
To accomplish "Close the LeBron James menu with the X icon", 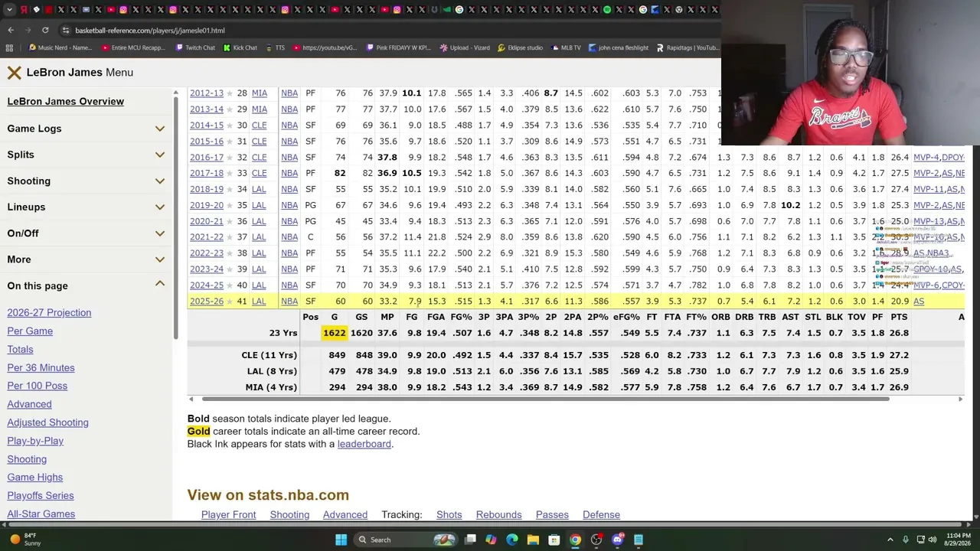I will click(x=14, y=73).
